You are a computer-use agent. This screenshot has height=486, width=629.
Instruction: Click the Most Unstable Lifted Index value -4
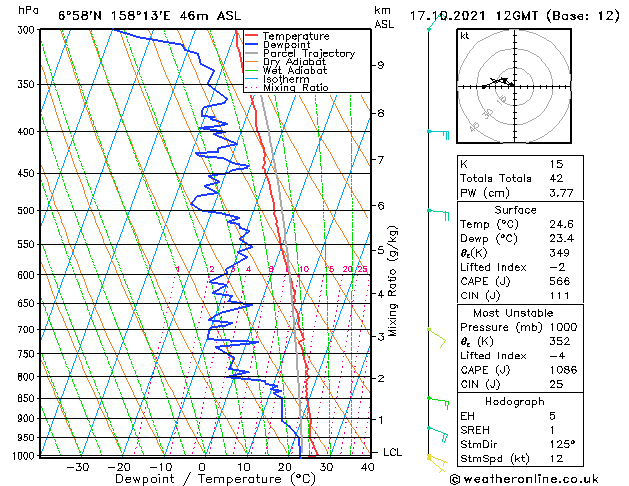(557, 356)
